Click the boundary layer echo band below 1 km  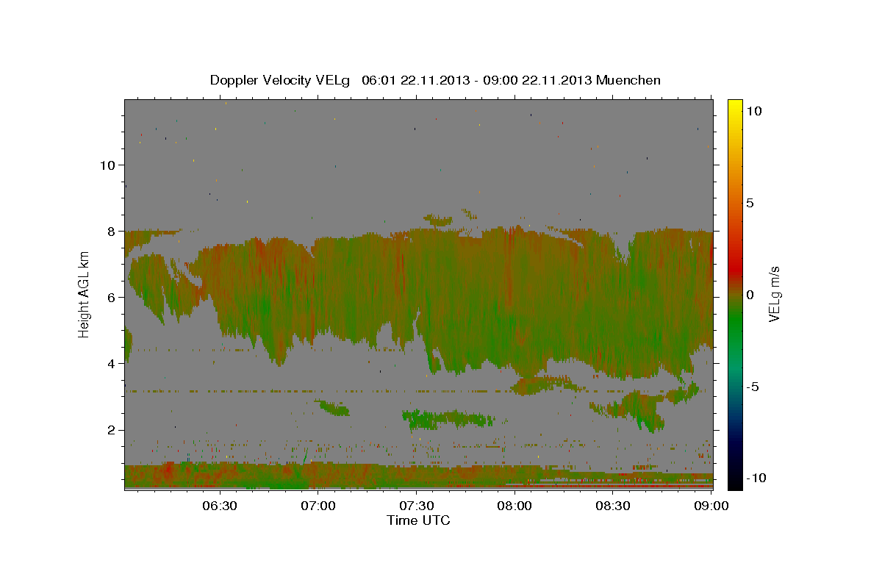click(418, 476)
